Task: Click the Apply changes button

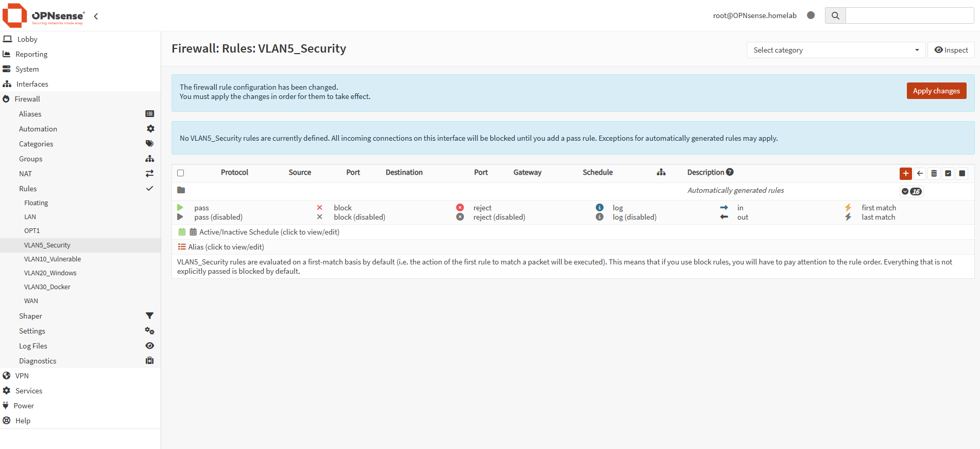Action: click(x=936, y=91)
